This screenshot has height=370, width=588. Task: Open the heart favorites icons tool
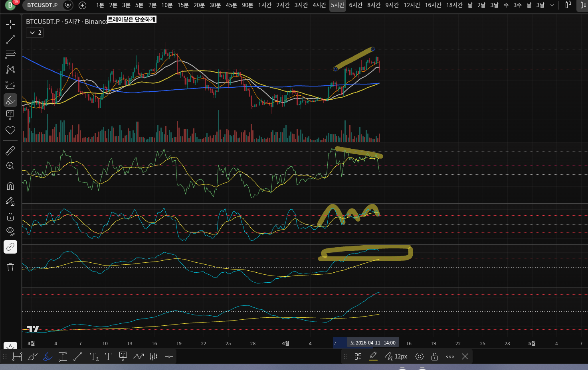click(x=10, y=130)
